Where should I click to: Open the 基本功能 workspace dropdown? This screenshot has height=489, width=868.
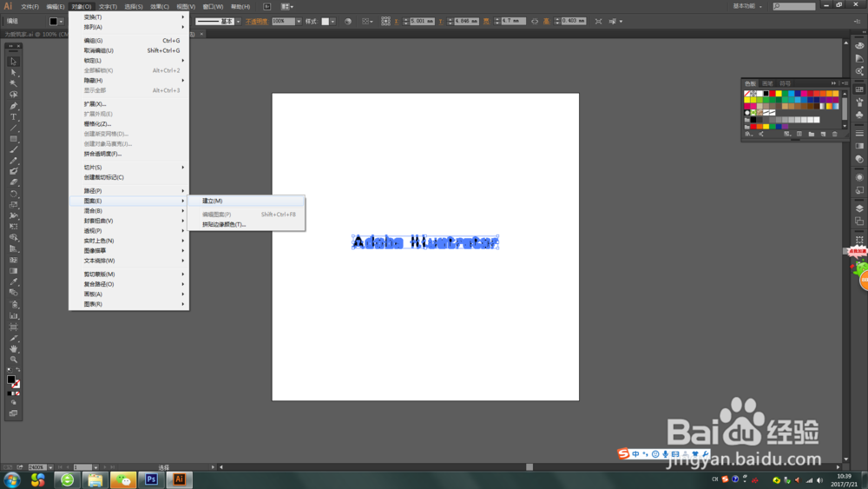[x=747, y=6]
